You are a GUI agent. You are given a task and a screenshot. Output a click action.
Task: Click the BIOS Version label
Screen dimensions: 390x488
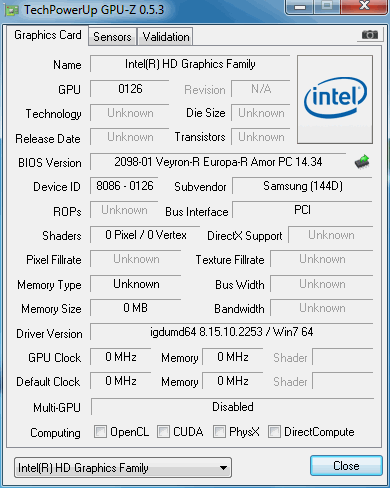50,163
